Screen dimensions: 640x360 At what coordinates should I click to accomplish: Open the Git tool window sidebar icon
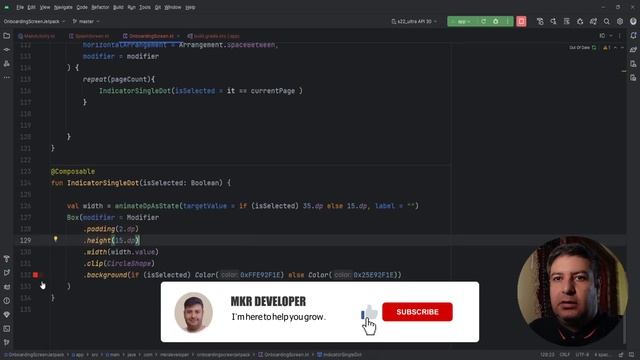[x=7, y=342]
